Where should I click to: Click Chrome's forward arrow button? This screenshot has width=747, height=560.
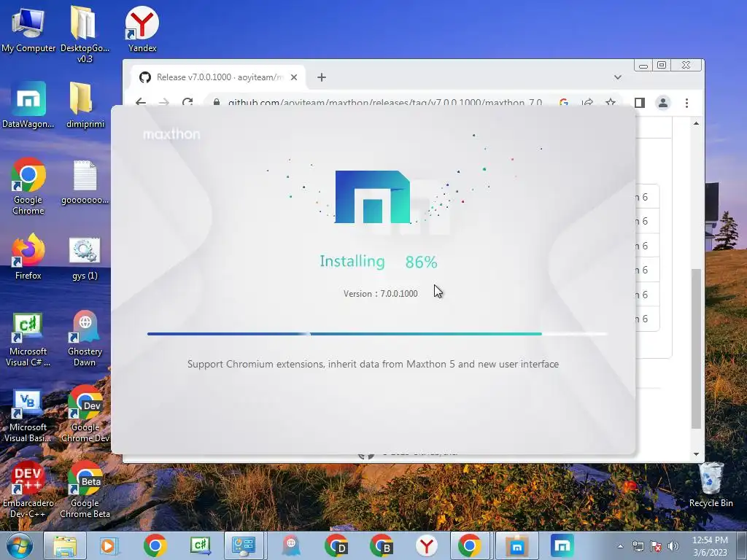point(164,102)
